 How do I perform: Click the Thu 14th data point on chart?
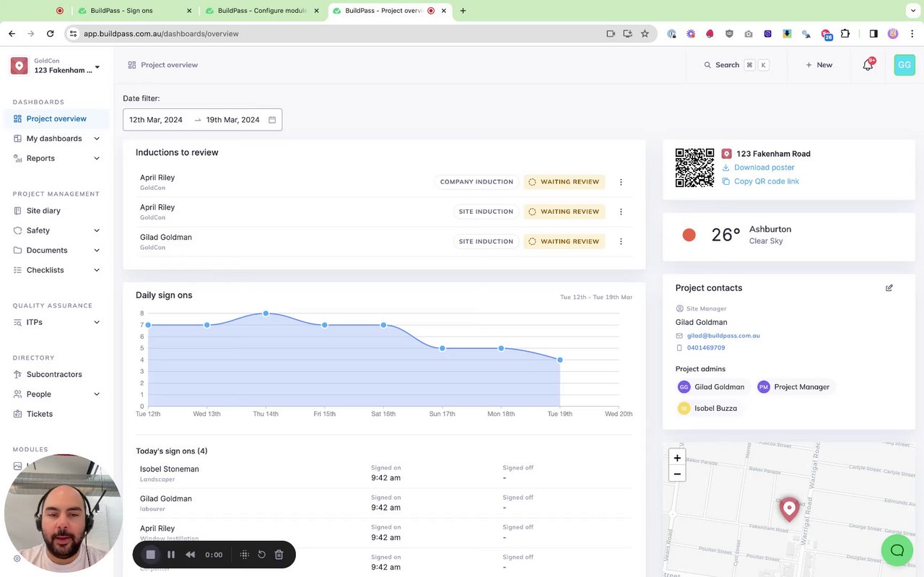tap(266, 313)
